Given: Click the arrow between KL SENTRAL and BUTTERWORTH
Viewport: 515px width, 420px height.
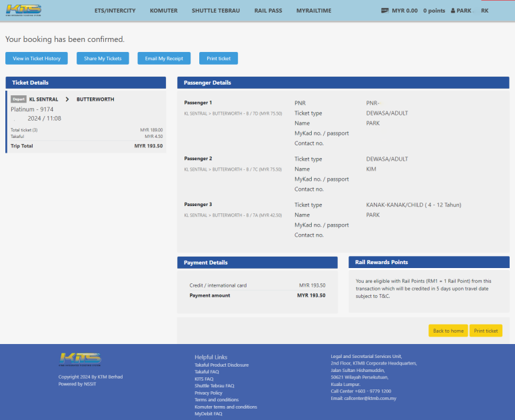Looking at the screenshot, I should coord(67,99).
